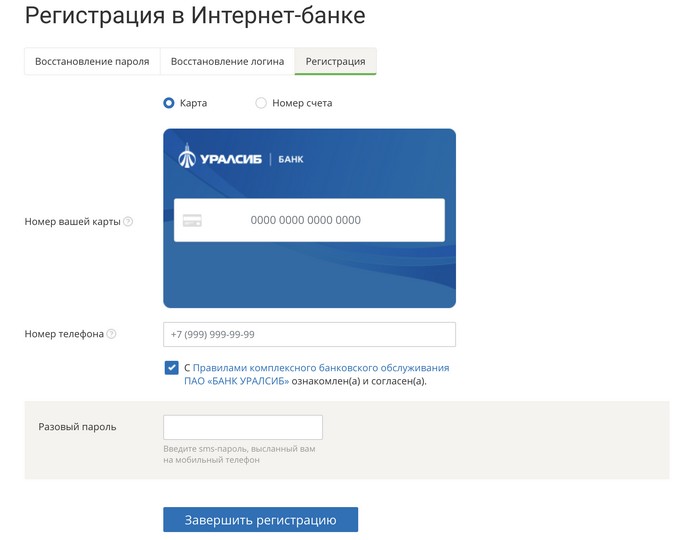Click the help icon next to Номер телефона
Screen dimensions: 697x540
(112, 334)
